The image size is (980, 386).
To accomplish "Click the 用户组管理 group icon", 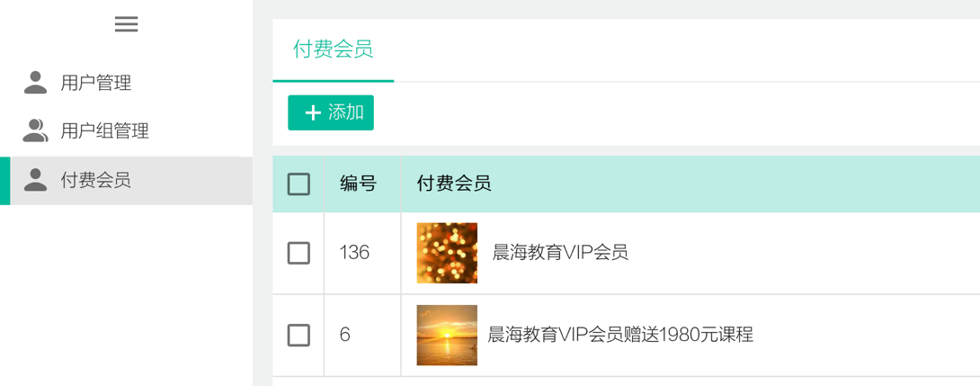I will point(35,131).
